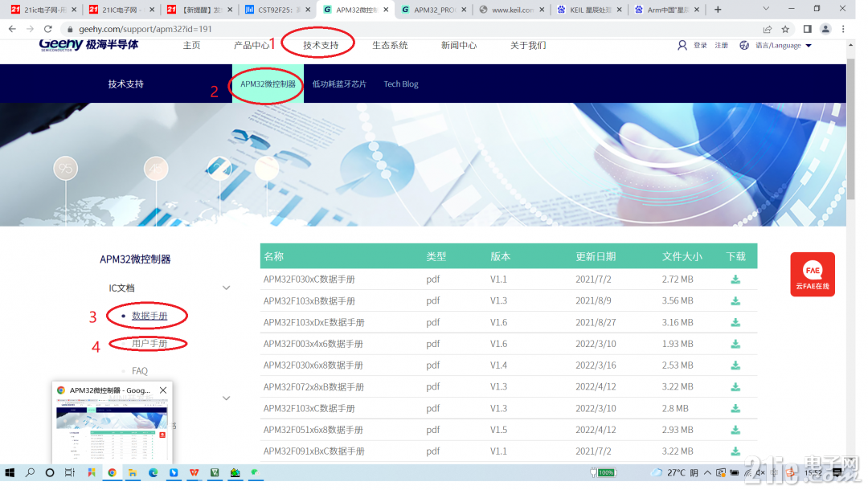Download APM32F103xDxE数据手册 file

point(735,322)
